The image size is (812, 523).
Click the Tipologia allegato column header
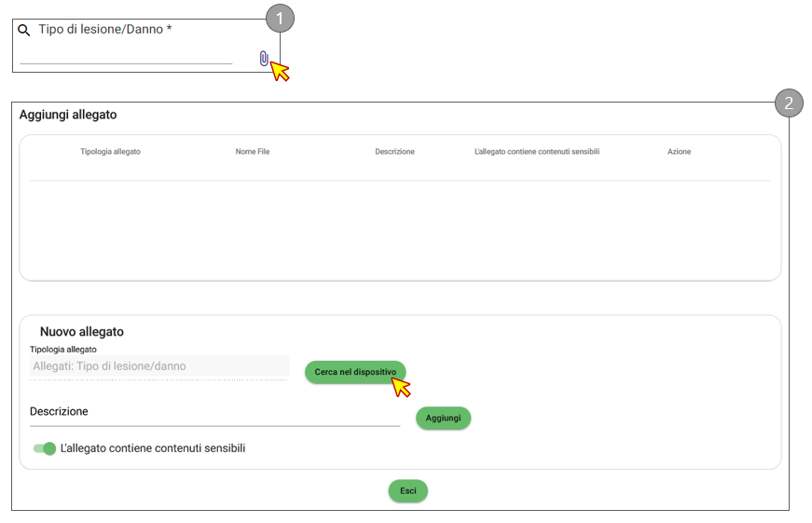pos(110,152)
